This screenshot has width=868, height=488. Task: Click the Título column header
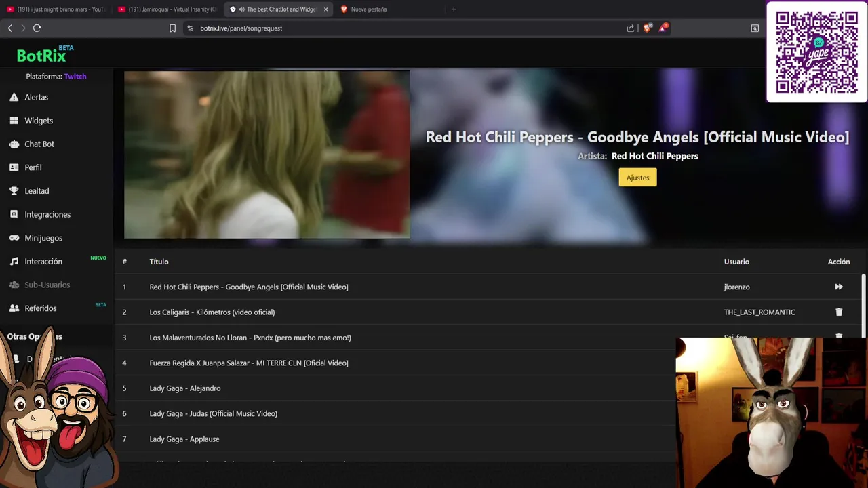[x=159, y=262]
